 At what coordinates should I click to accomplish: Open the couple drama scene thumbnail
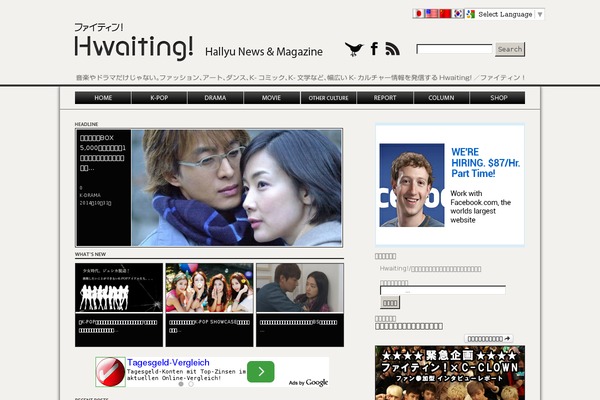[x=300, y=287]
